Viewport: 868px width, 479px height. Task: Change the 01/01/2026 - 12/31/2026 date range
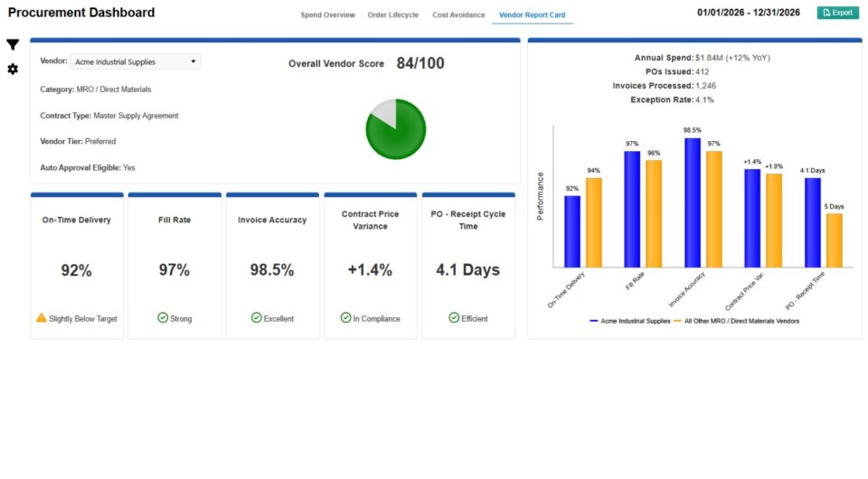tap(749, 13)
